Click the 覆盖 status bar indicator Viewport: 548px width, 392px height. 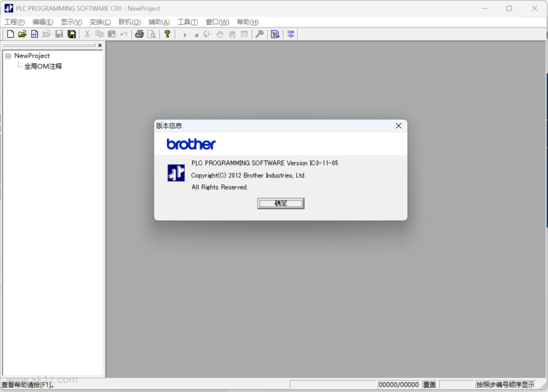click(430, 385)
